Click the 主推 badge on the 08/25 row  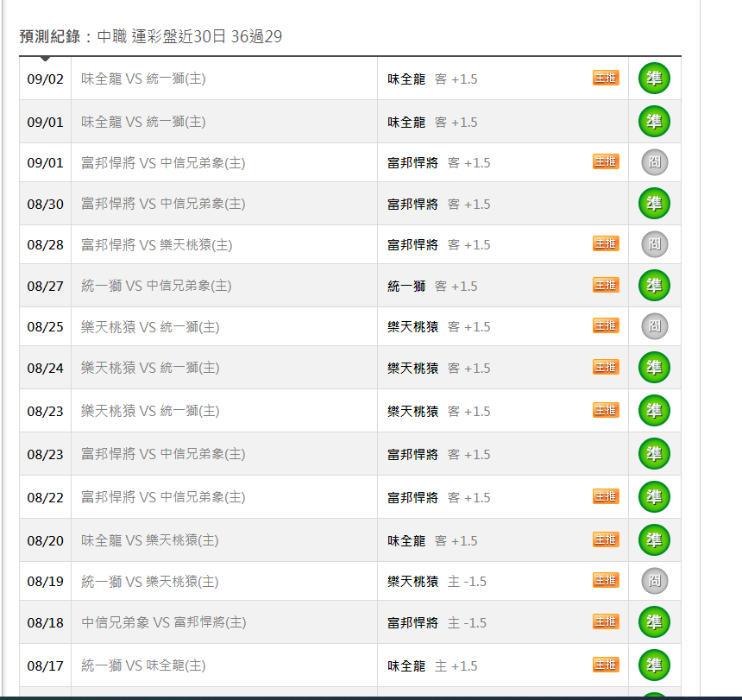[x=606, y=325]
